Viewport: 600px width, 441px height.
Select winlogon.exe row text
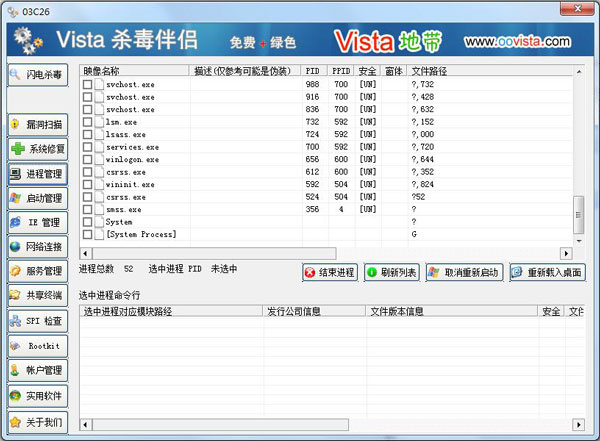pyautogui.click(x=132, y=159)
